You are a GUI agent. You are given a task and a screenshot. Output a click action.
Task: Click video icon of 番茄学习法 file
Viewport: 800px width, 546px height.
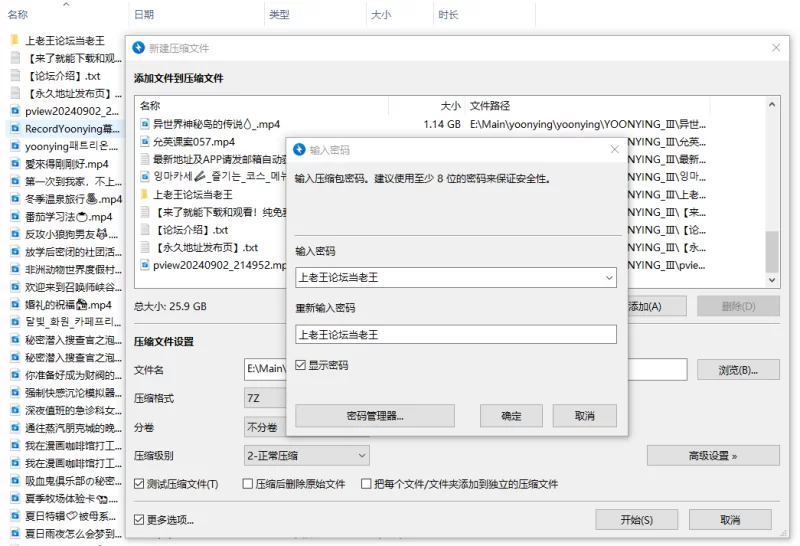(x=15, y=217)
